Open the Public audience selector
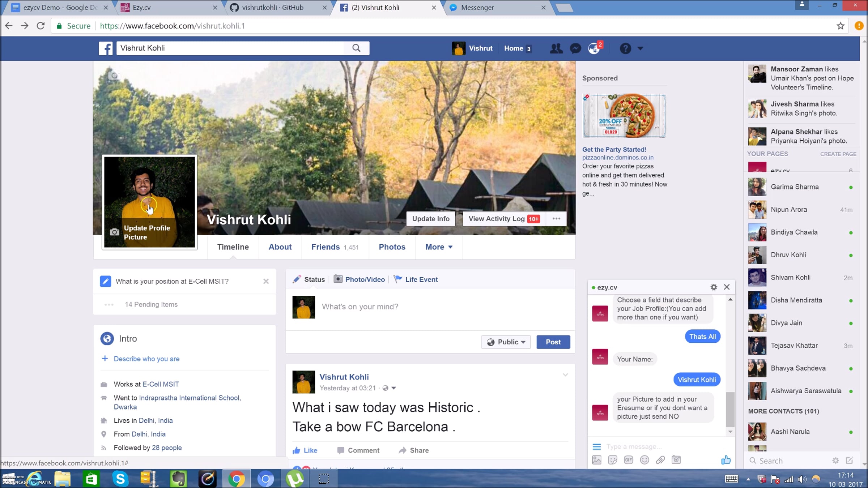 (506, 342)
